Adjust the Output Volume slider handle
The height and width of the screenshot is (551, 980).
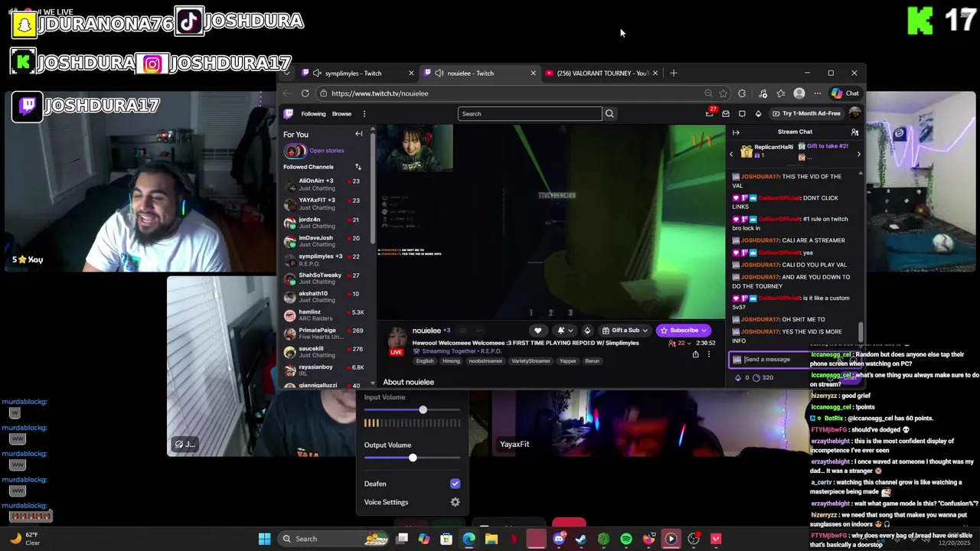coord(413,458)
